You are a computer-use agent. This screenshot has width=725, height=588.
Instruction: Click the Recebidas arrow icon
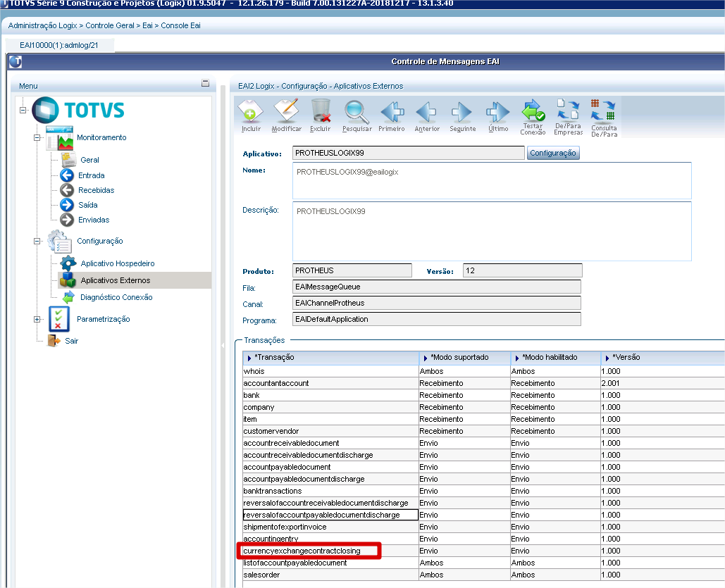(x=67, y=190)
